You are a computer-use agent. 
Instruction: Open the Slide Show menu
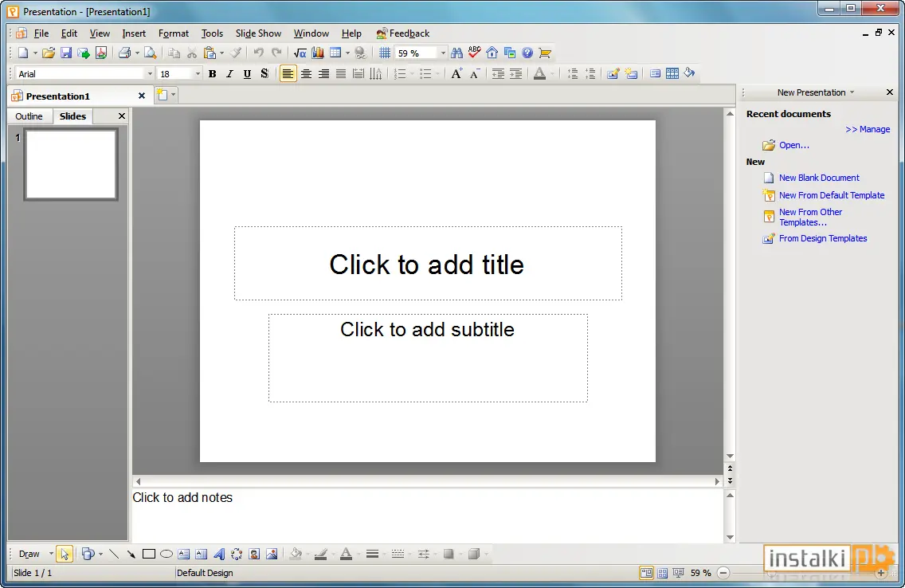coord(258,33)
